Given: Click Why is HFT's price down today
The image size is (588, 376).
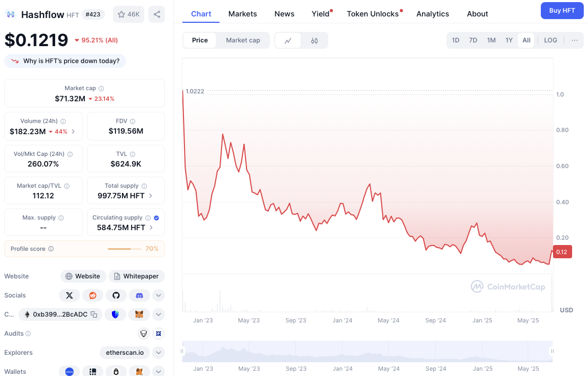Looking at the screenshot, I should pos(65,61).
